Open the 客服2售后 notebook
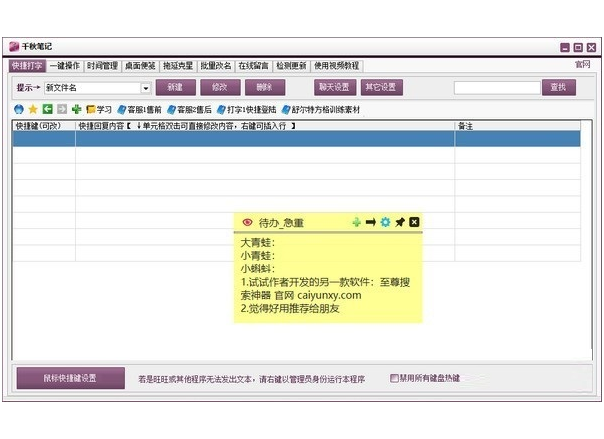 [190, 110]
